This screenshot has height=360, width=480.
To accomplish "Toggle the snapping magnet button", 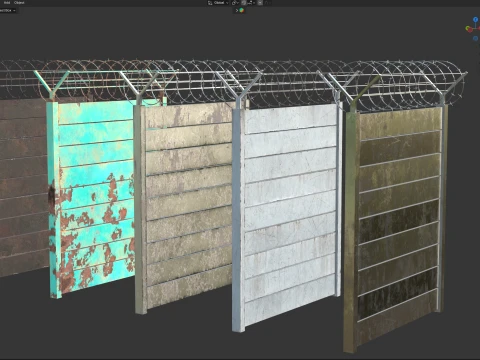I will [x=244, y=3].
